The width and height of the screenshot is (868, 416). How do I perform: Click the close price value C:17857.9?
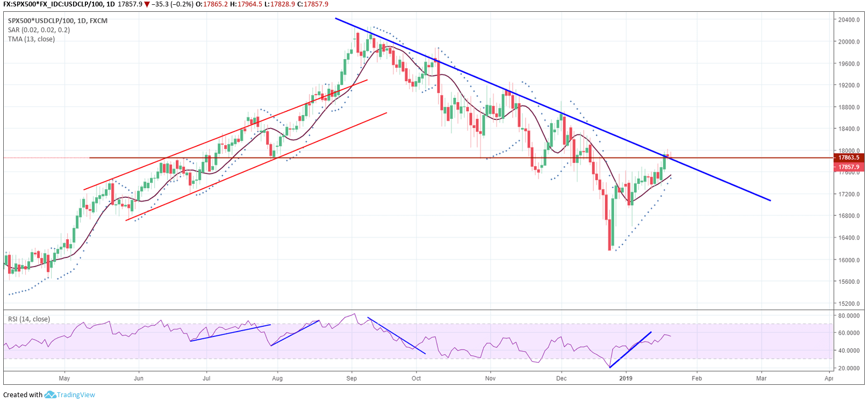click(313, 4)
